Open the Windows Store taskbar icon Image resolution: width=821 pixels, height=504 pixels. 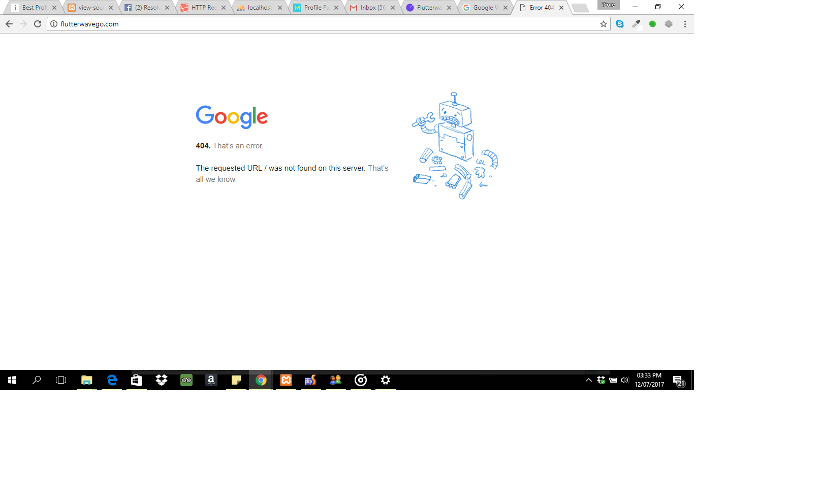coord(137,380)
